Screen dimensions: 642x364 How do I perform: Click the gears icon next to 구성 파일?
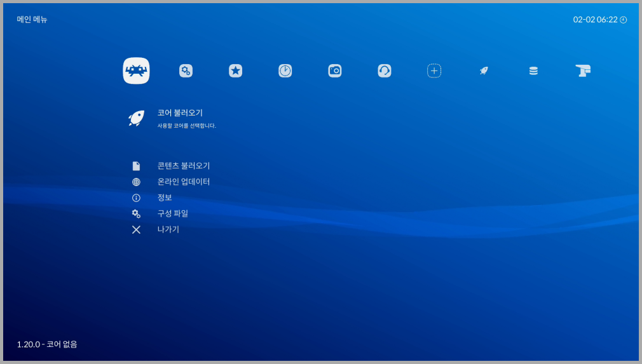point(136,213)
